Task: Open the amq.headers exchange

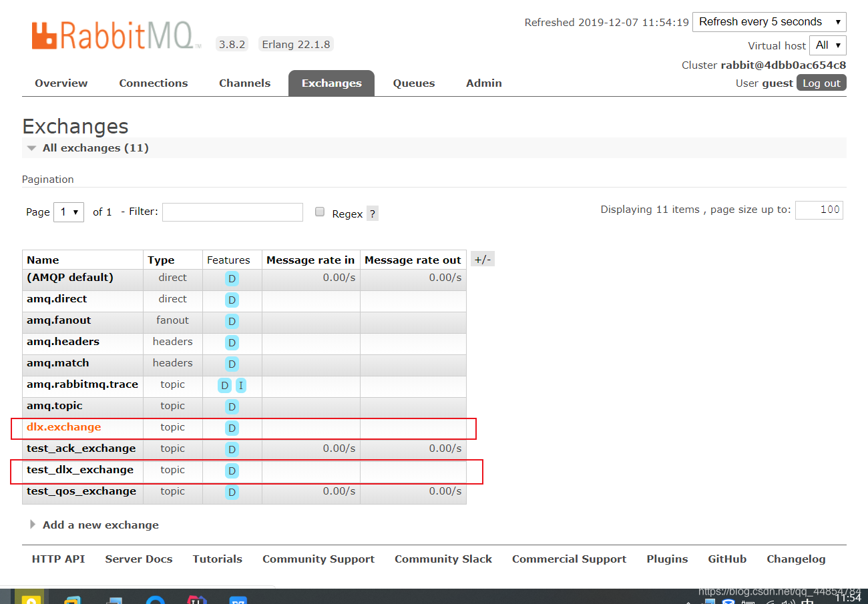Action: 63,342
